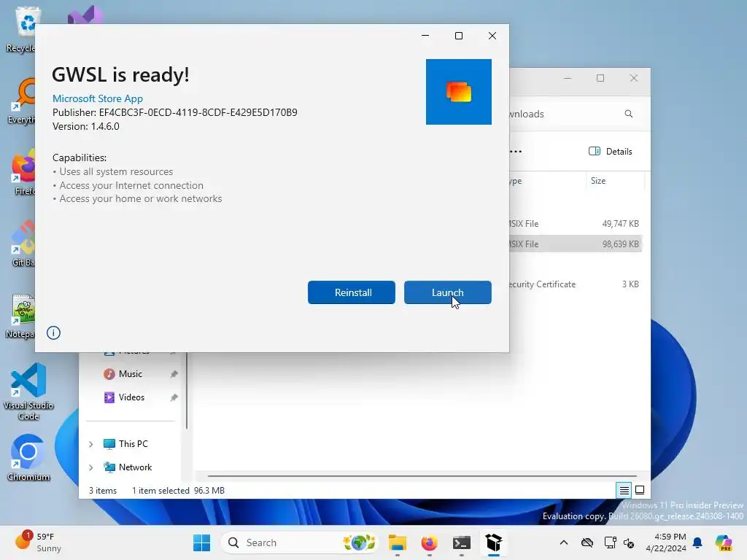Select This PC in navigation pane

tap(133, 444)
